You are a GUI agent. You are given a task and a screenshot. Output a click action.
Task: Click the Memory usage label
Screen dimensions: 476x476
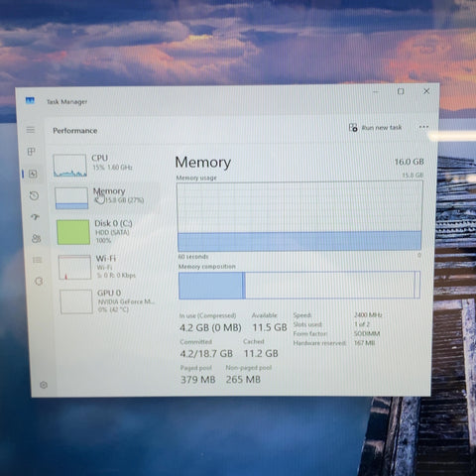tap(196, 178)
